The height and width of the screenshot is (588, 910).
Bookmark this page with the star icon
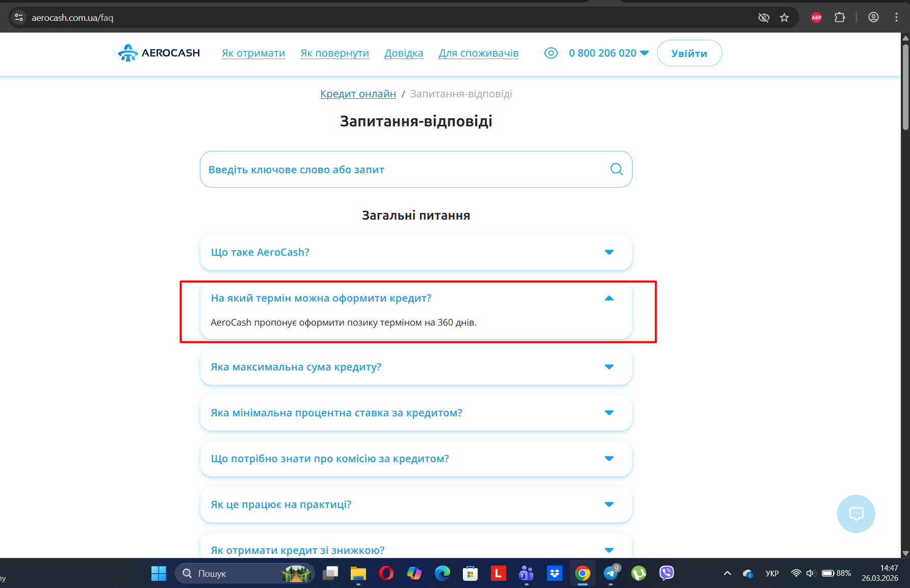(784, 18)
